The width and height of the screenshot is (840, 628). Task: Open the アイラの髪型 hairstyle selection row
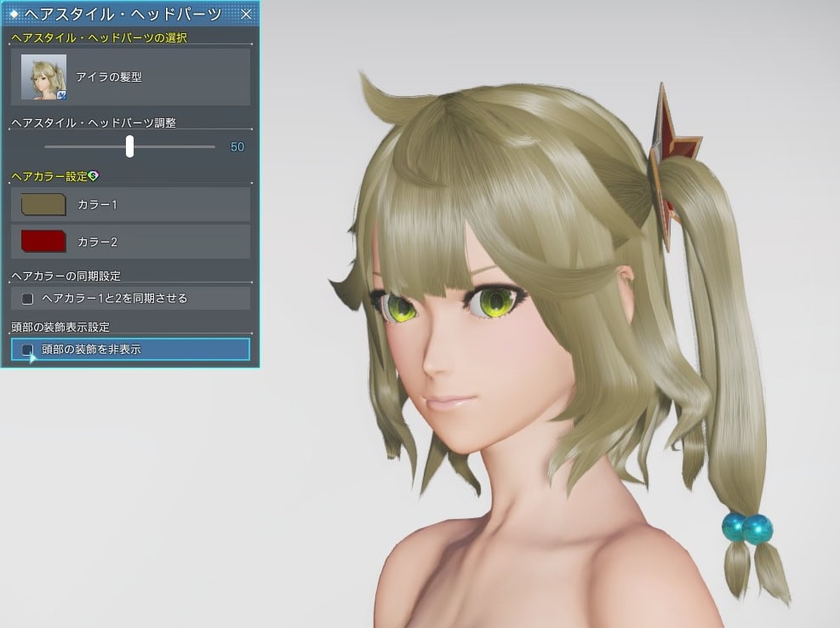click(x=130, y=77)
